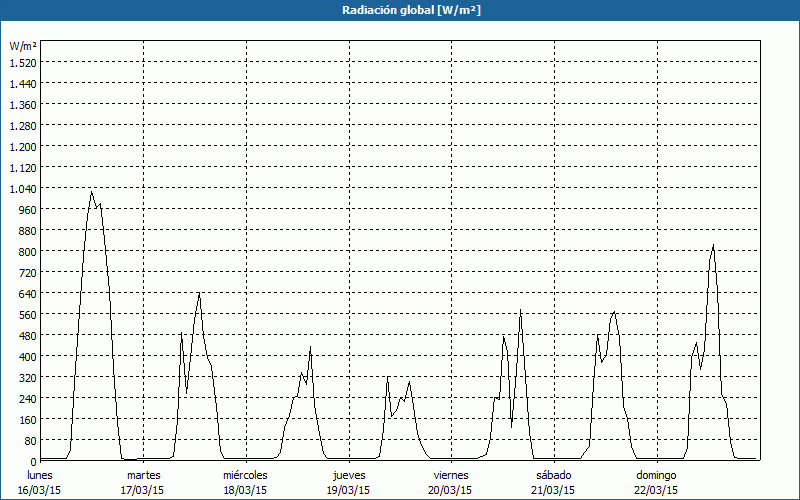Select the "sábado" day label
Viewport: 800px width, 500px height.
click(553, 474)
